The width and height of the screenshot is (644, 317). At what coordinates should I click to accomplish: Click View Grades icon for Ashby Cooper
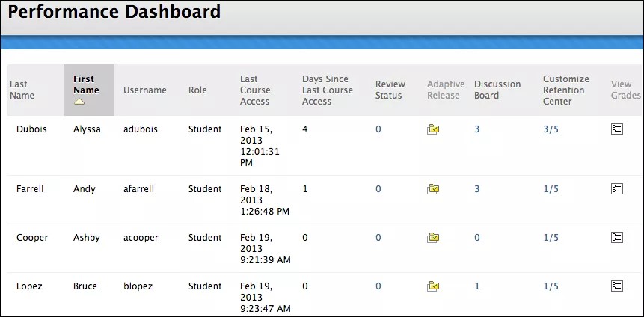616,238
